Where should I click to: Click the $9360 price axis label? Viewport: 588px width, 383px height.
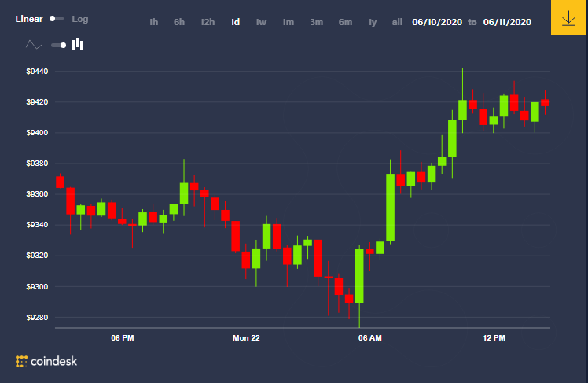37,194
